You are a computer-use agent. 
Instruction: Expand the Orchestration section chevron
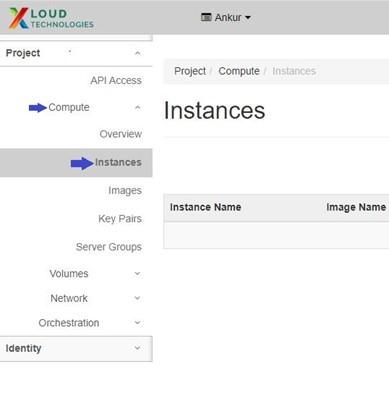point(137,323)
